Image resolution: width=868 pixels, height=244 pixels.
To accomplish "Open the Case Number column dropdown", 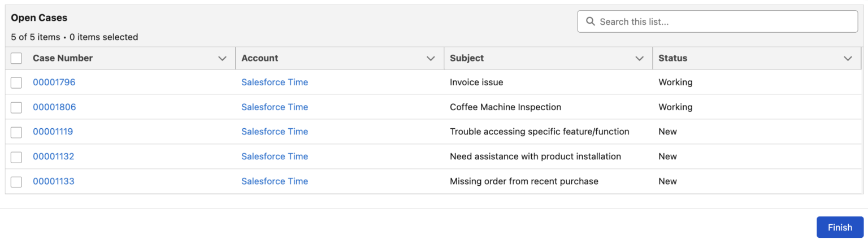I will 222,58.
